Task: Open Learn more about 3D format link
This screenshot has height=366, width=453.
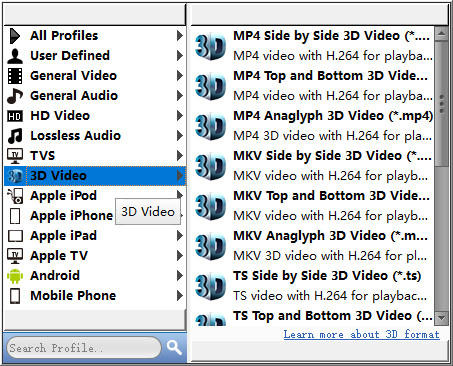Action: [362, 334]
